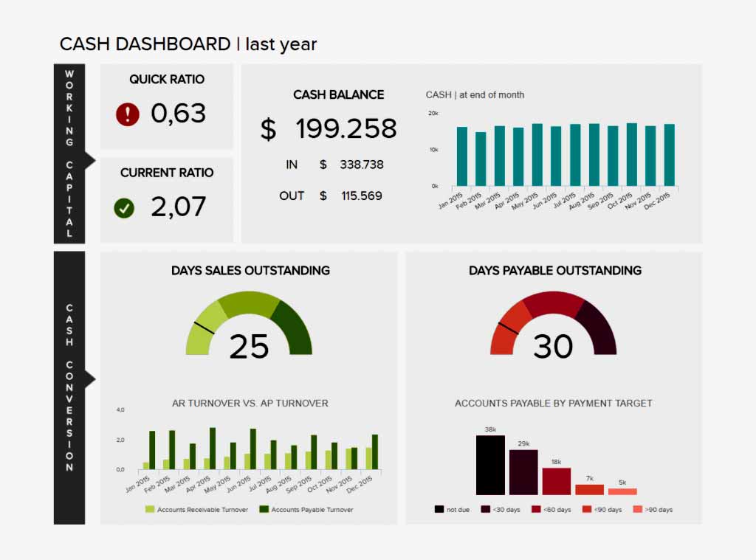The height and width of the screenshot is (560, 756).
Task: Click the Apr 2015 dark green turnover bar
Action: pyautogui.click(x=213, y=448)
